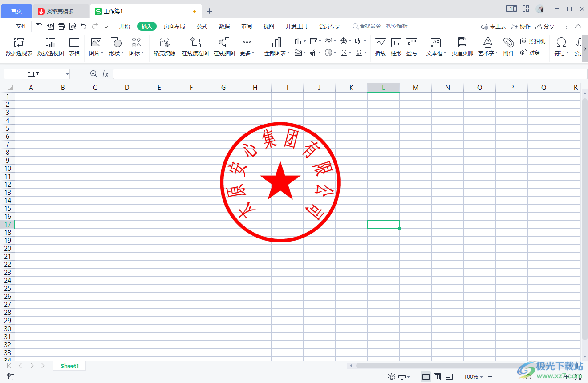Open the 艺术字 word art dropdown
The height and width of the screenshot is (383, 588).
[x=488, y=53]
